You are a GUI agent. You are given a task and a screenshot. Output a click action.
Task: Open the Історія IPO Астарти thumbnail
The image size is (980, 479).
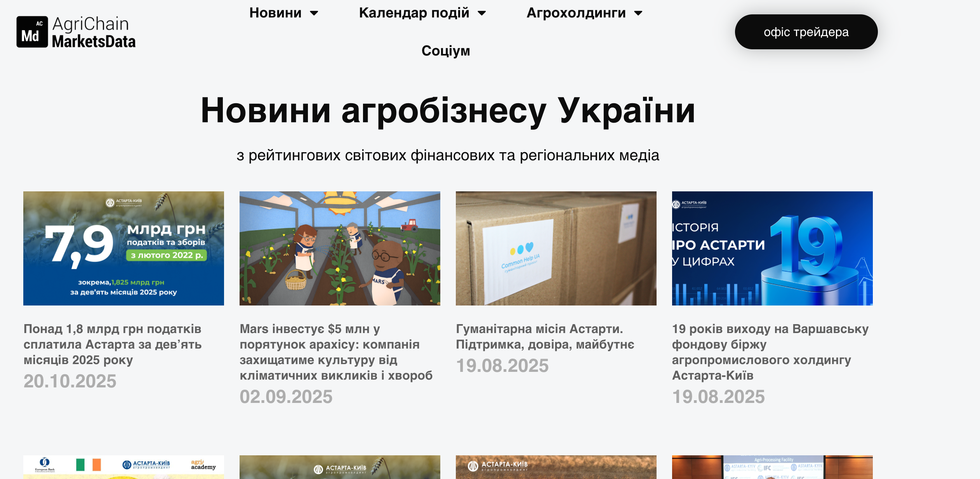(772, 248)
